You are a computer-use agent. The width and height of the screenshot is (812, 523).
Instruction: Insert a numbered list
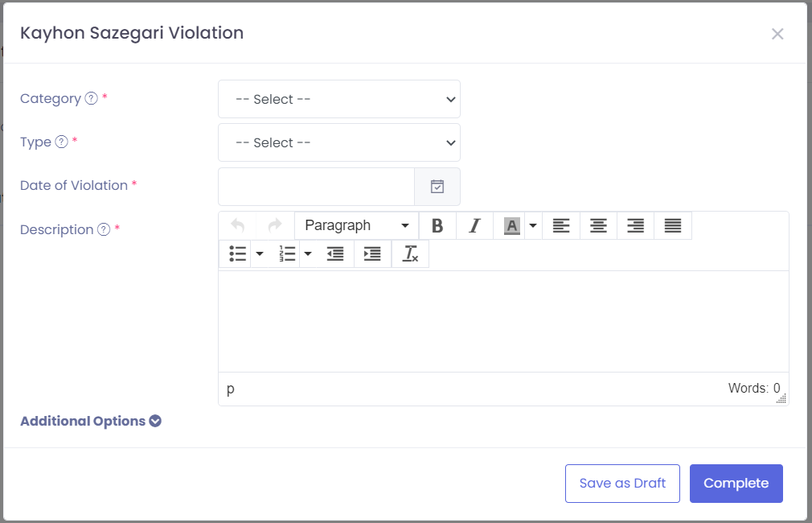tap(287, 254)
